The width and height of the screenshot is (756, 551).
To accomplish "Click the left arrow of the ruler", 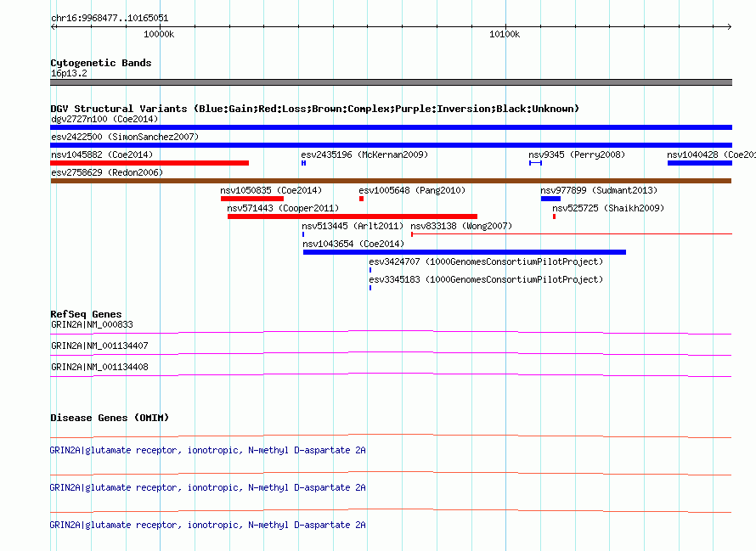I will pos(54,26).
